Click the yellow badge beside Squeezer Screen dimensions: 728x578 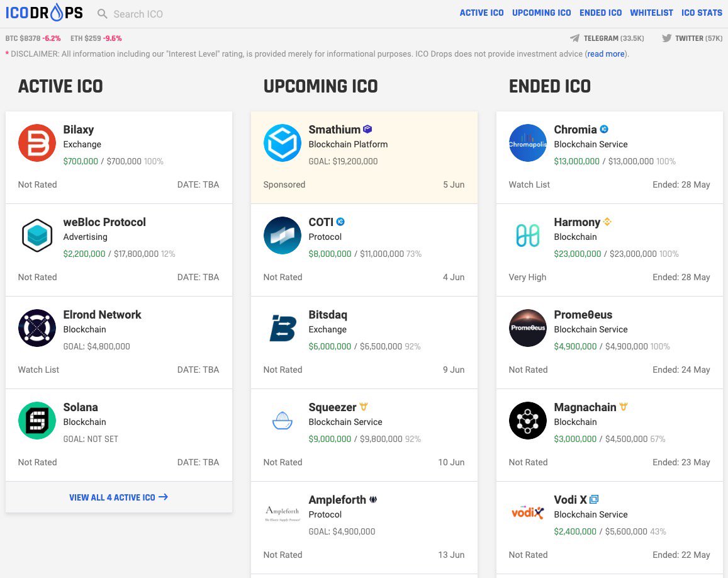(x=364, y=407)
